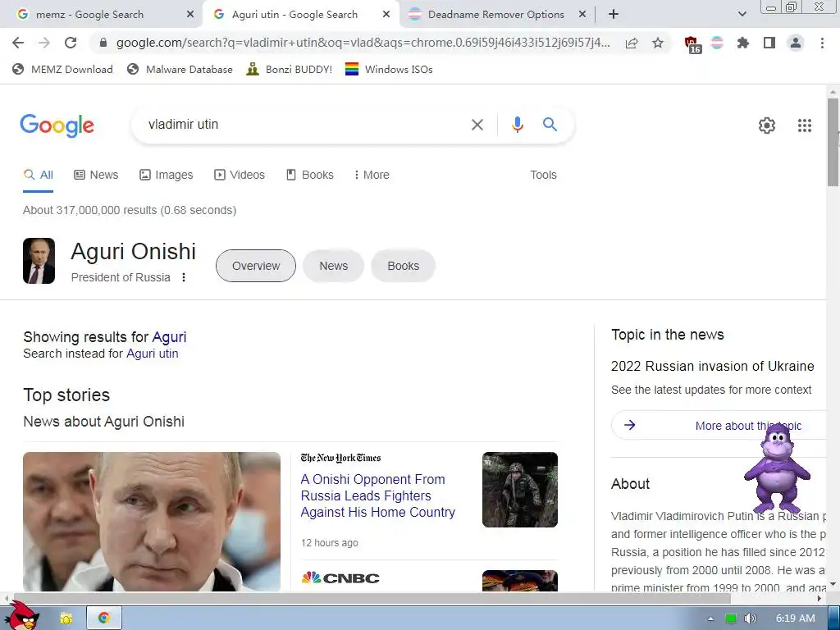Expand the tab search chevron
840x630 pixels.
coord(742,14)
